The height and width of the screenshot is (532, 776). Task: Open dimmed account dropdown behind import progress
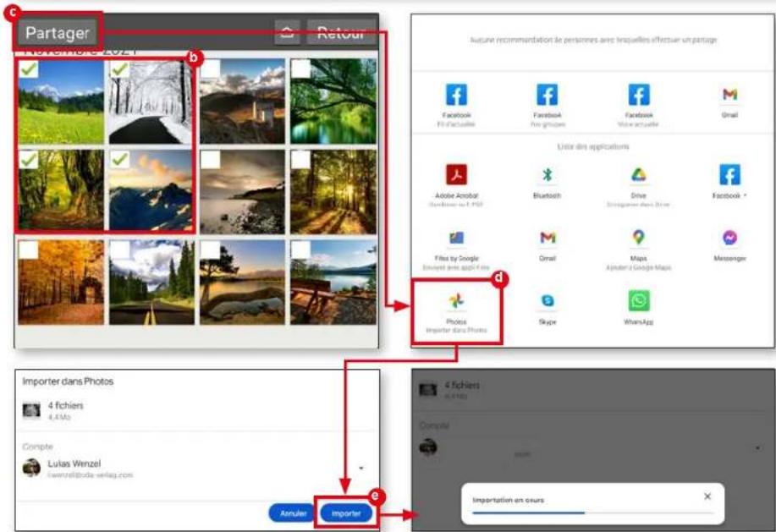coord(757,448)
